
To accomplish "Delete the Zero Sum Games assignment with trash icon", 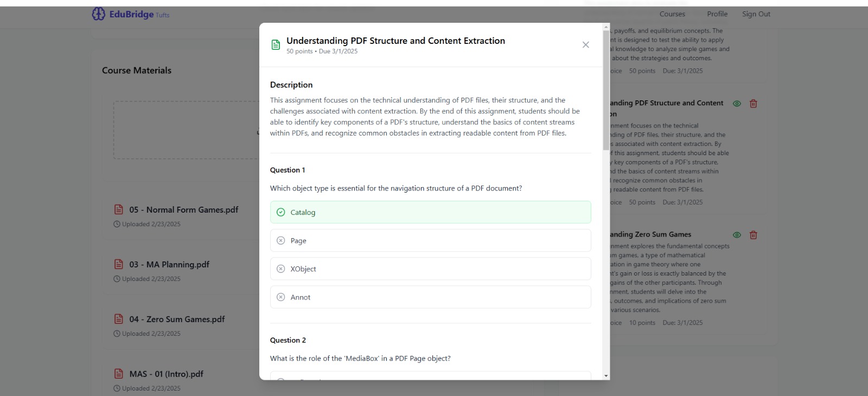I will coord(753,235).
